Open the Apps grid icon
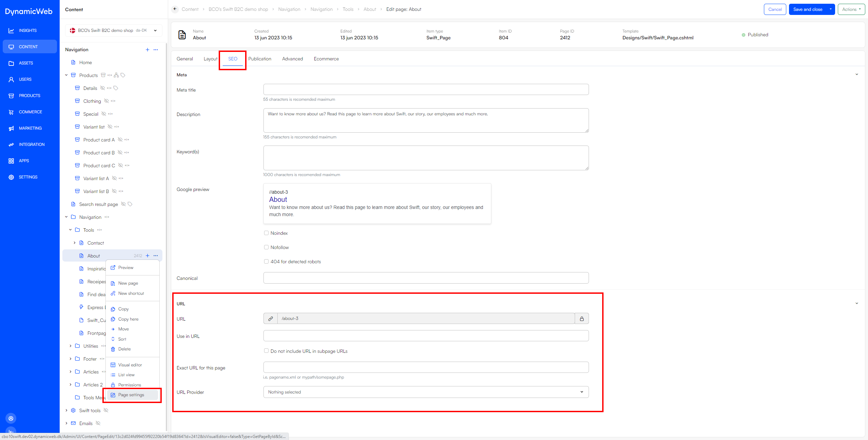Image resolution: width=868 pixels, height=440 pixels. (11, 161)
